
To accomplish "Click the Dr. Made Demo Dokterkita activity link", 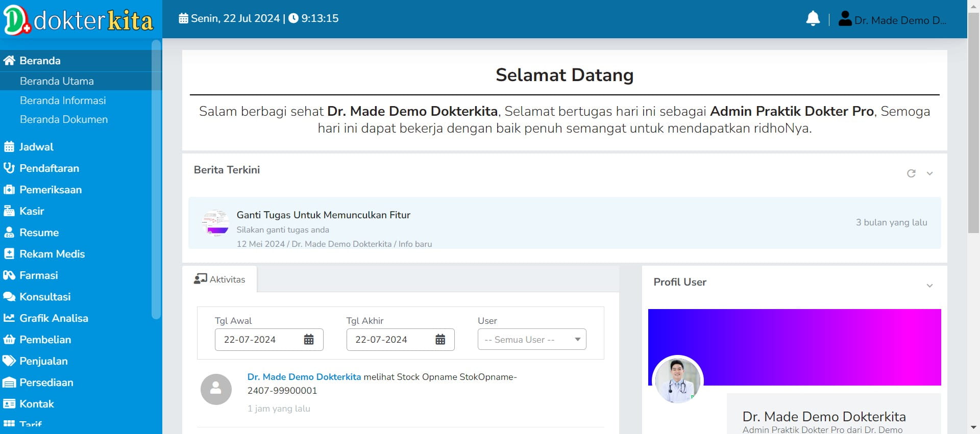I will pyautogui.click(x=304, y=377).
